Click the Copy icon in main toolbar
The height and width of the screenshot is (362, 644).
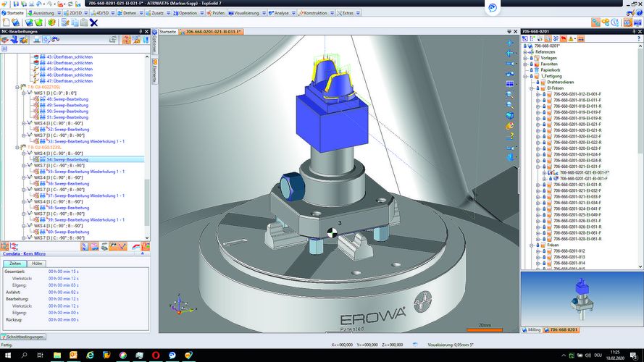75,22
